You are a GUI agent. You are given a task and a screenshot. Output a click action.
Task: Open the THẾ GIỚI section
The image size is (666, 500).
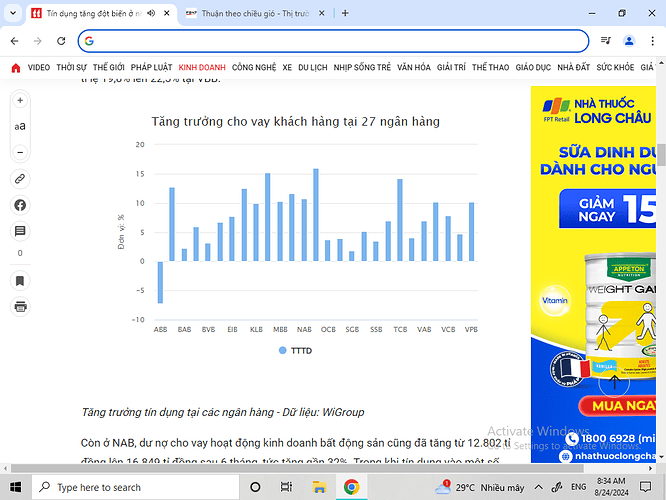coord(109,68)
